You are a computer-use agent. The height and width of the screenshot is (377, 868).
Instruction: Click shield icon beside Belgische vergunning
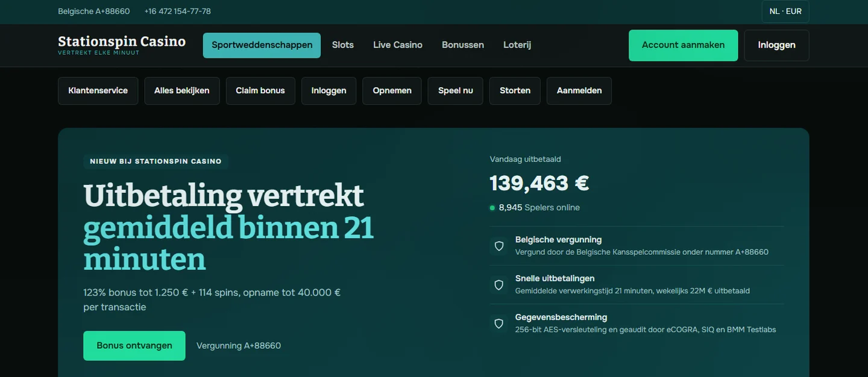tap(498, 246)
